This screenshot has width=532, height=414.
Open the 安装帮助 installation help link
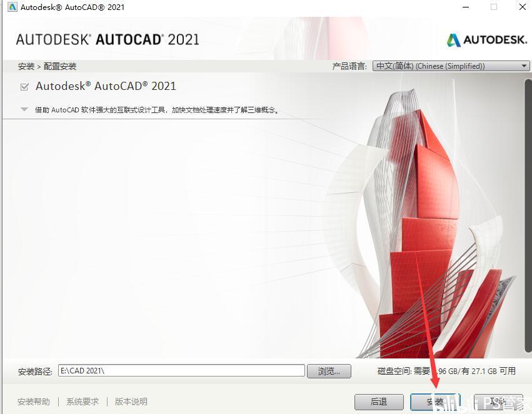[x=34, y=402]
